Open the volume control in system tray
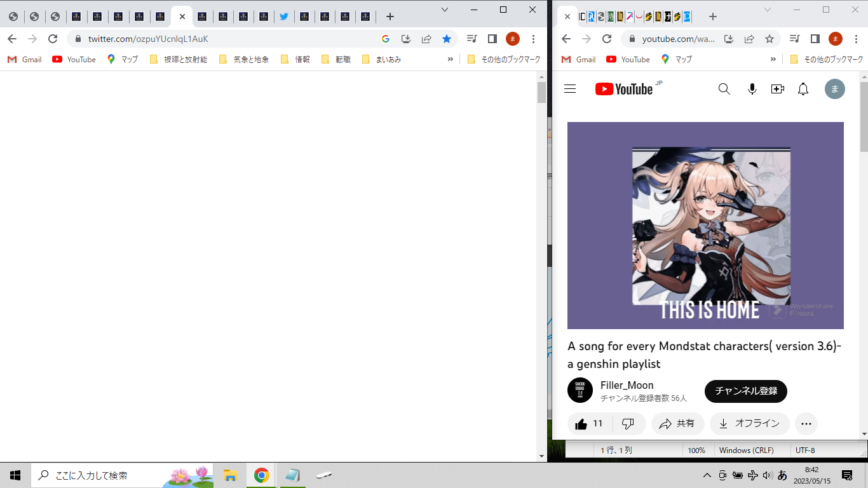The height and width of the screenshot is (488, 868). tap(767, 475)
